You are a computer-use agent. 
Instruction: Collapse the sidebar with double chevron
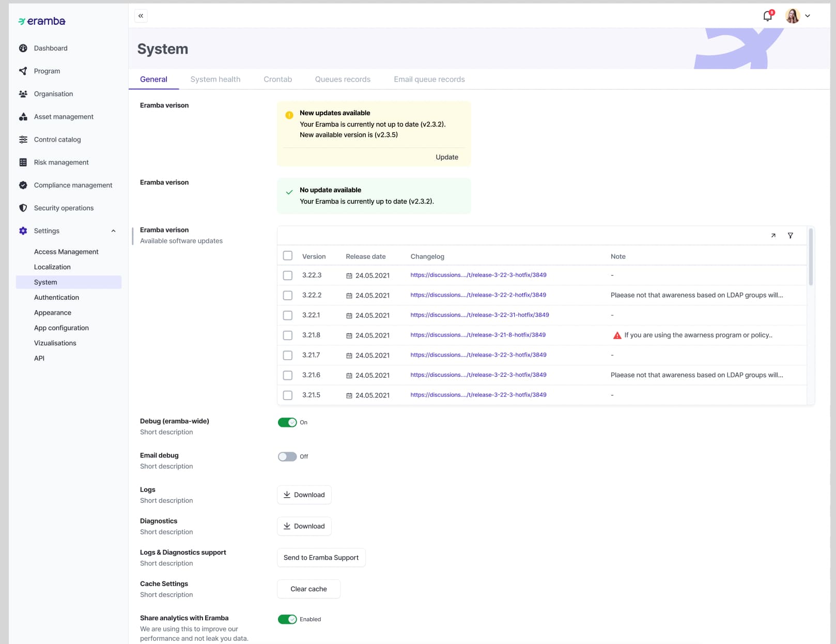[x=141, y=16]
